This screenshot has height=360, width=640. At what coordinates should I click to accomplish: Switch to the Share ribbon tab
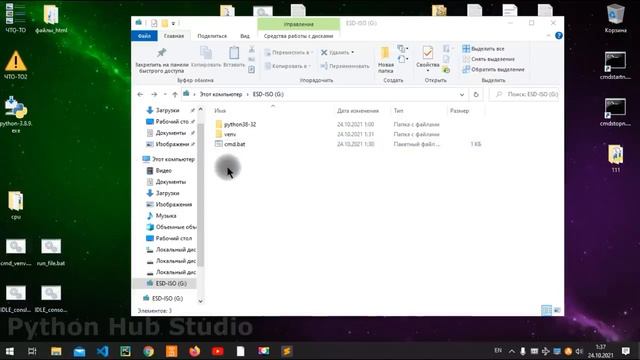click(x=212, y=36)
